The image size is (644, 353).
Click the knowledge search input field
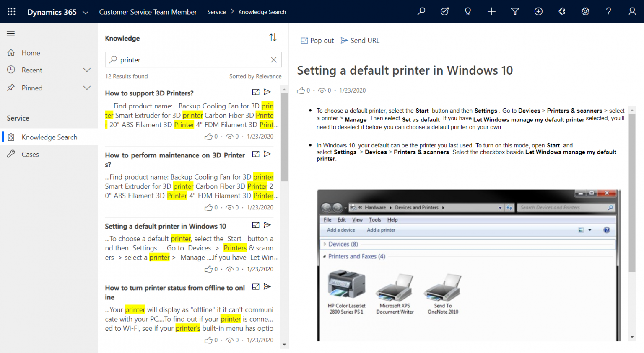(193, 60)
